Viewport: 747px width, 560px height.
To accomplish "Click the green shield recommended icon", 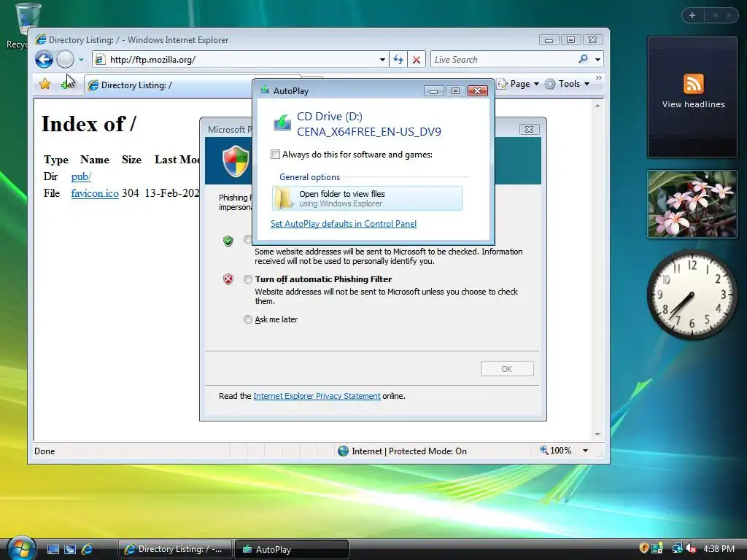I will [228, 241].
